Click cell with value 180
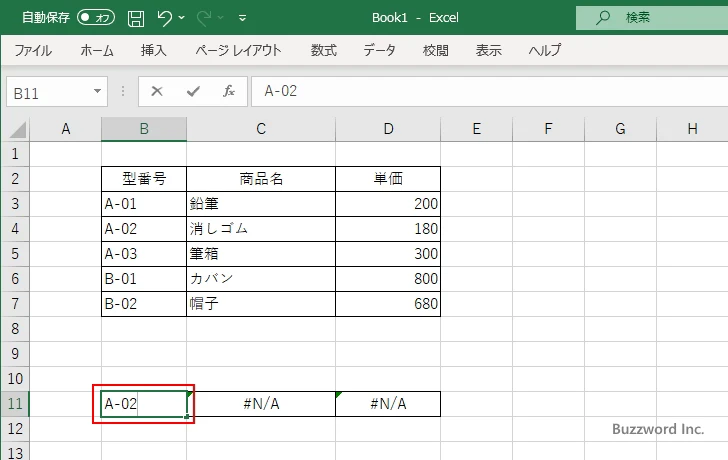This screenshot has height=460, width=728. [388, 229]
